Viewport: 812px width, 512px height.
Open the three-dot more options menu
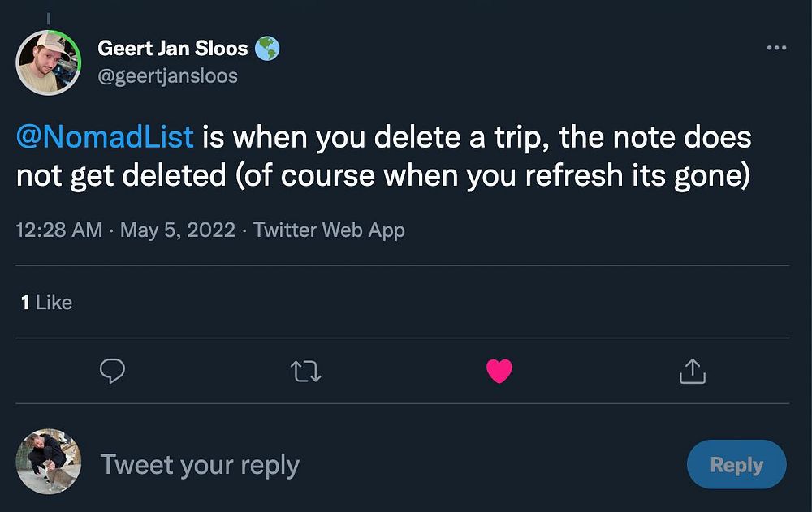[776, 48]
